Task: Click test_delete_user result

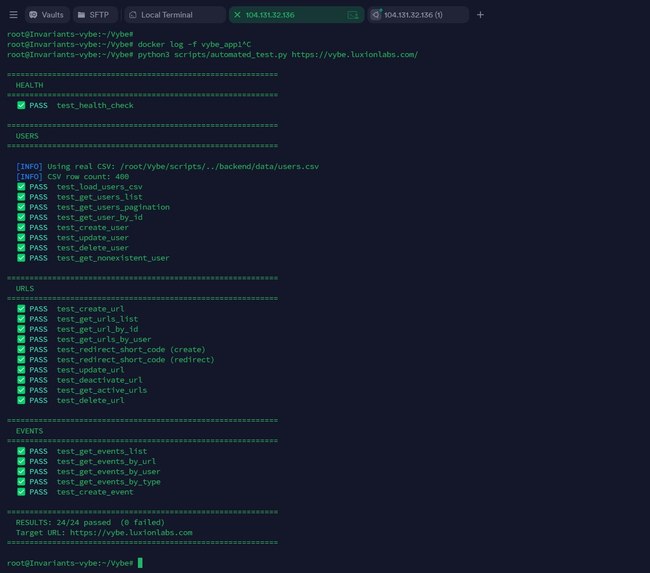Action: tap(73, 248)
